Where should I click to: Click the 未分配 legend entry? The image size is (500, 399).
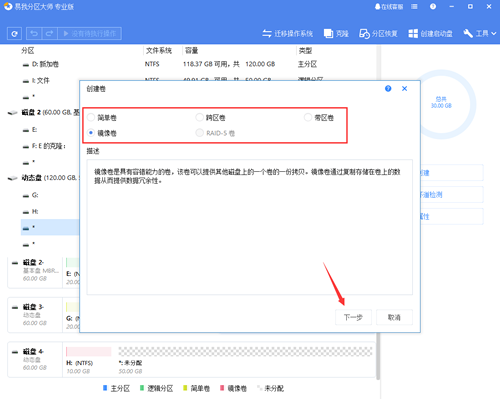[270, 388]
